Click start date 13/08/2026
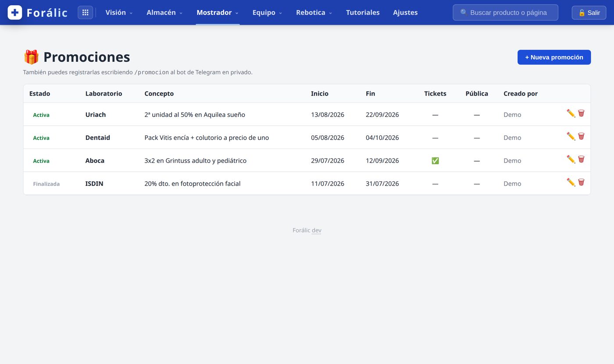 pyautogui.click(x=328, y=115)
